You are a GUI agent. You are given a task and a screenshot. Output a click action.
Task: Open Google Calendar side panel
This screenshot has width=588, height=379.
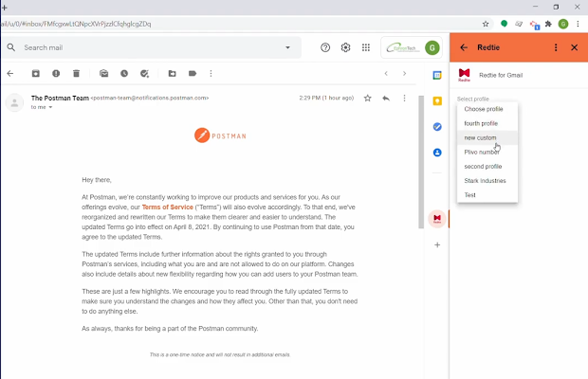click(437, 75)
